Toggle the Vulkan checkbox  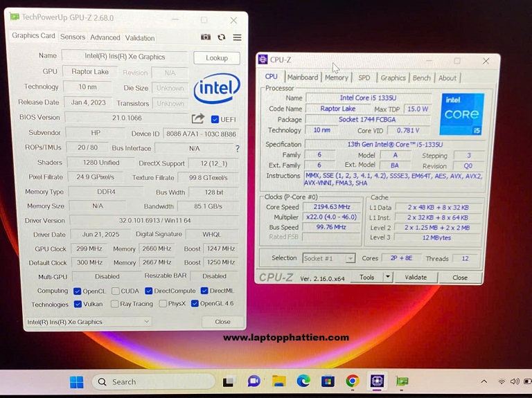pos(78,304)
